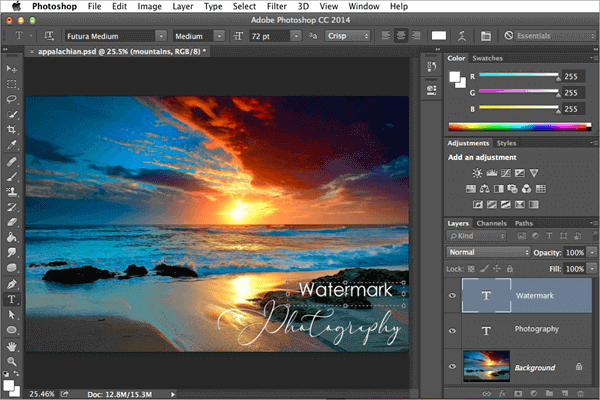Open the Type menu
This screenshot has height=400, width=600.
213,7
